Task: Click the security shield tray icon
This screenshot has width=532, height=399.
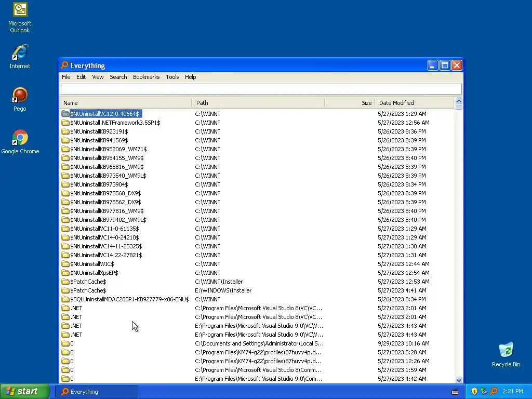Action: point(474,391)
